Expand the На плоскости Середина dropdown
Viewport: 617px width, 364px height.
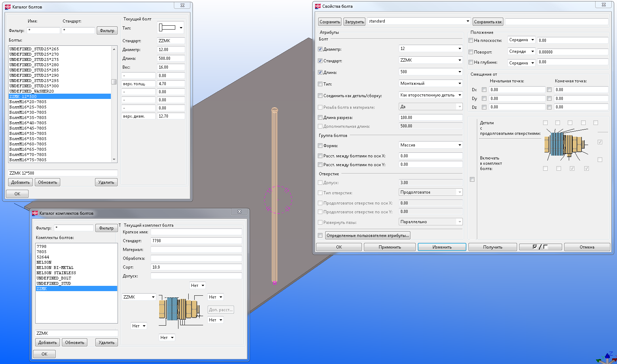click(521, 40)
